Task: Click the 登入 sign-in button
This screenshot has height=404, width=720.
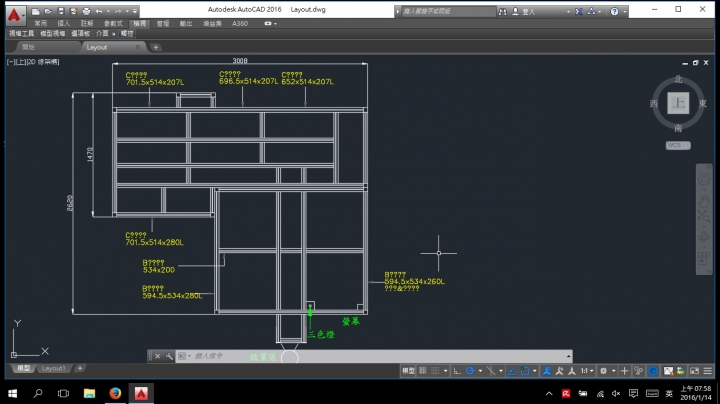Action: point(524,11)
